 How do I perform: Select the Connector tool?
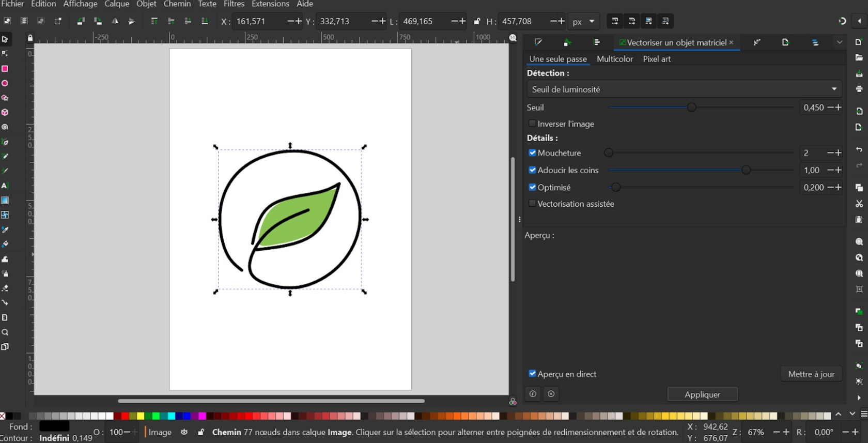[x=5, y=303]
